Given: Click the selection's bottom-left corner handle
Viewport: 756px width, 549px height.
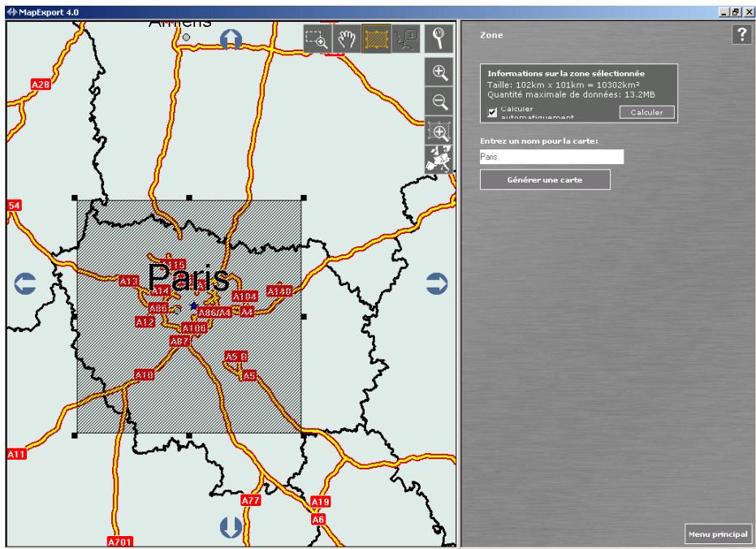Looking at the screenshot, I should (x=75, y=435).
